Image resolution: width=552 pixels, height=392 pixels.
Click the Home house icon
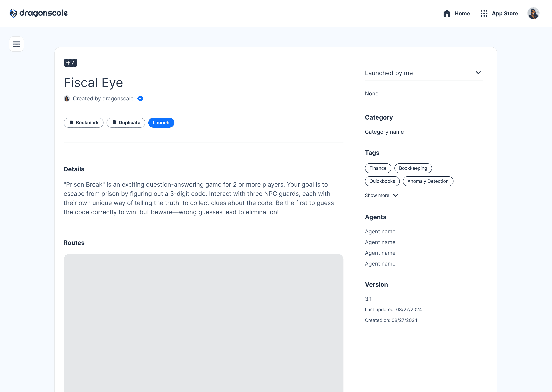pos(447,14)
